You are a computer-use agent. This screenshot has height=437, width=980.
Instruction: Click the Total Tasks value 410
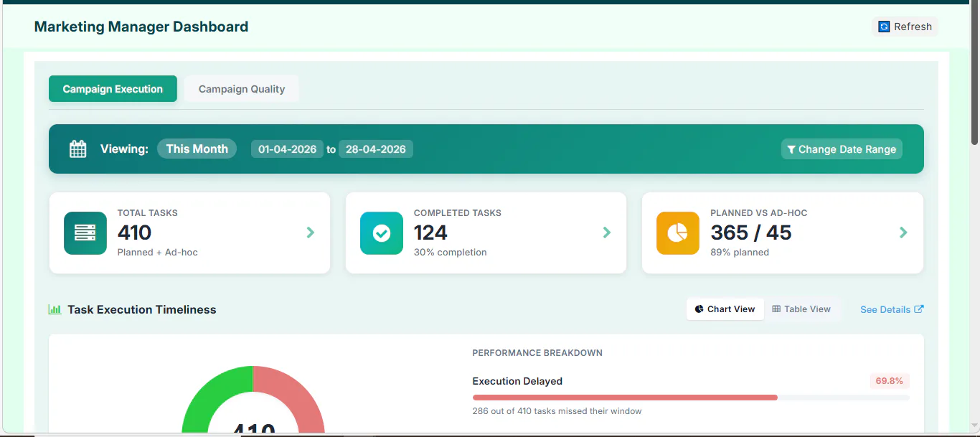134,232
